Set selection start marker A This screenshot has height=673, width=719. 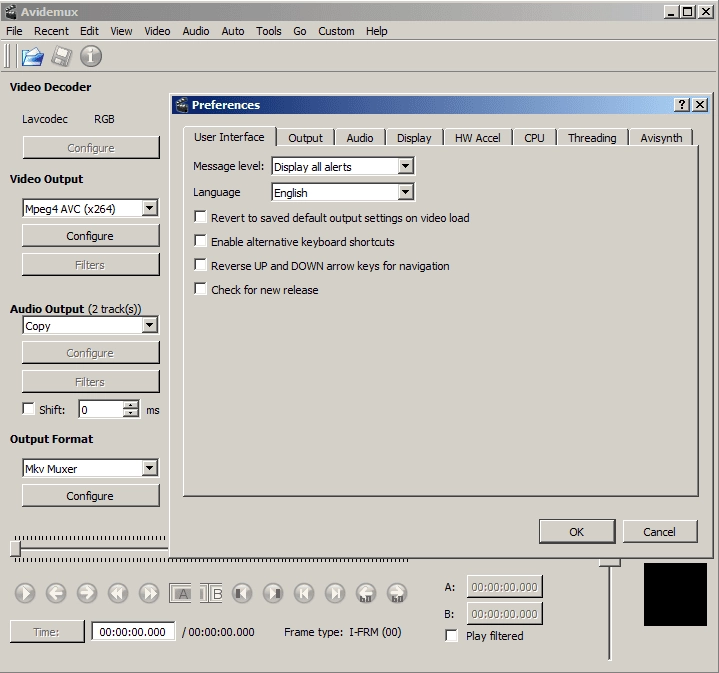(180, 593)
